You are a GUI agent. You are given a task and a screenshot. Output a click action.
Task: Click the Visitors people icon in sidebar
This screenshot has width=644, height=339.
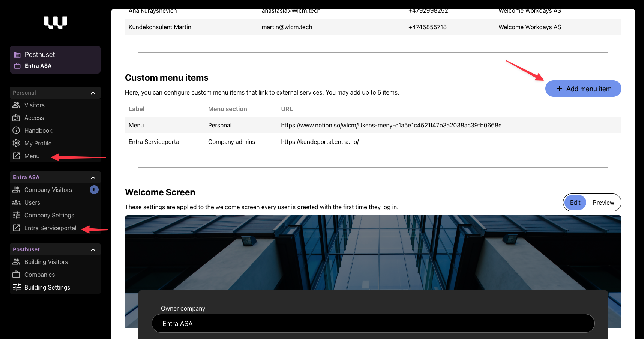(16, 105)
